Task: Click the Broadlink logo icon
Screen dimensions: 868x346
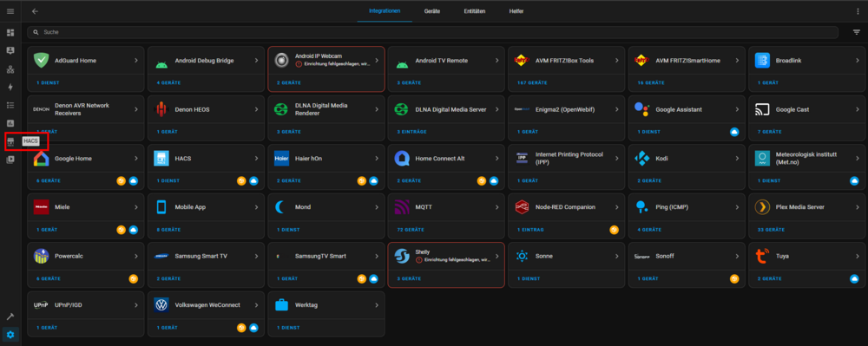Action: point(762,60)
